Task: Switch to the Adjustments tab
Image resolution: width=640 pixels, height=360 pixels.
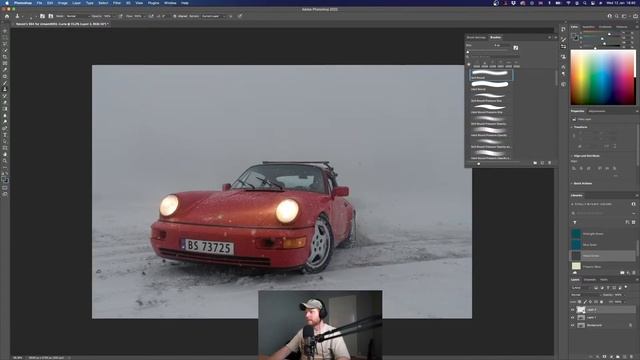Action: pyautogui.click(x=597, y=111)
